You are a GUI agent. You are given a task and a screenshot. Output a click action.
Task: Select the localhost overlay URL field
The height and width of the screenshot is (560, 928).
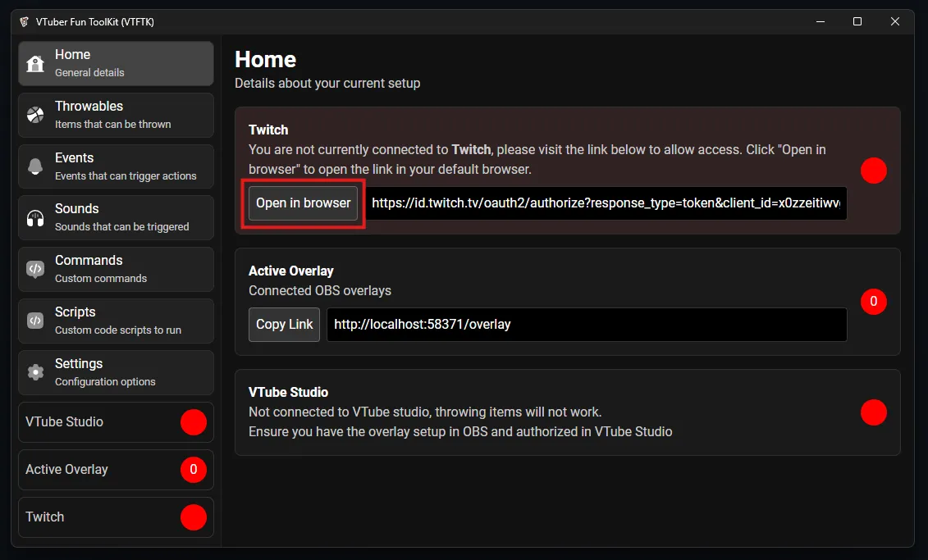coord(587,325)
